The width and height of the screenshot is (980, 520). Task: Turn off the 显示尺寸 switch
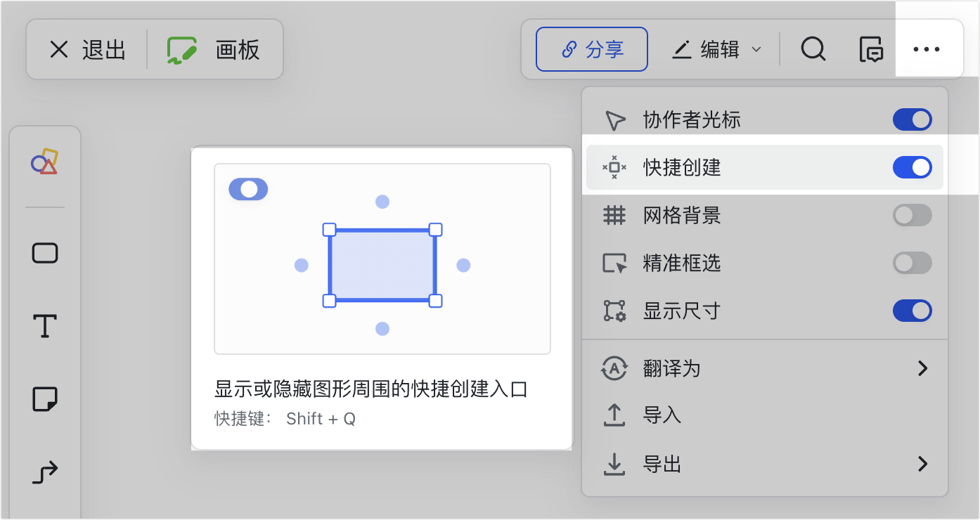pos(912,311)
